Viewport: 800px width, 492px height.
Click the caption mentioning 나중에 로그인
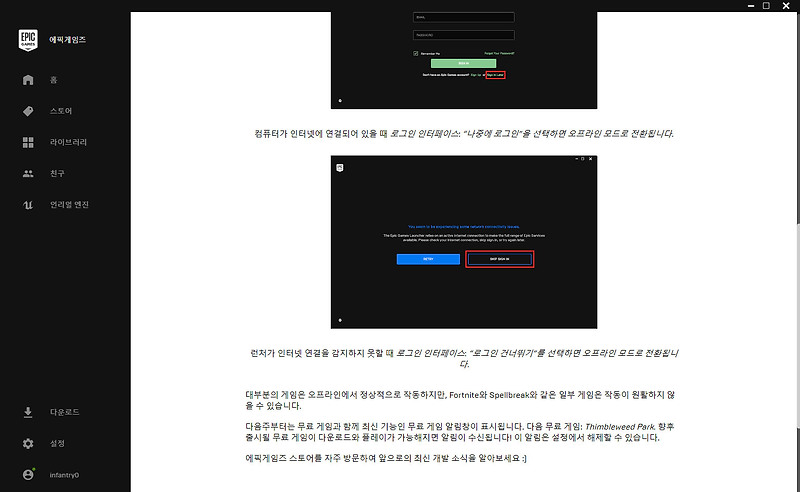point(464,134)
